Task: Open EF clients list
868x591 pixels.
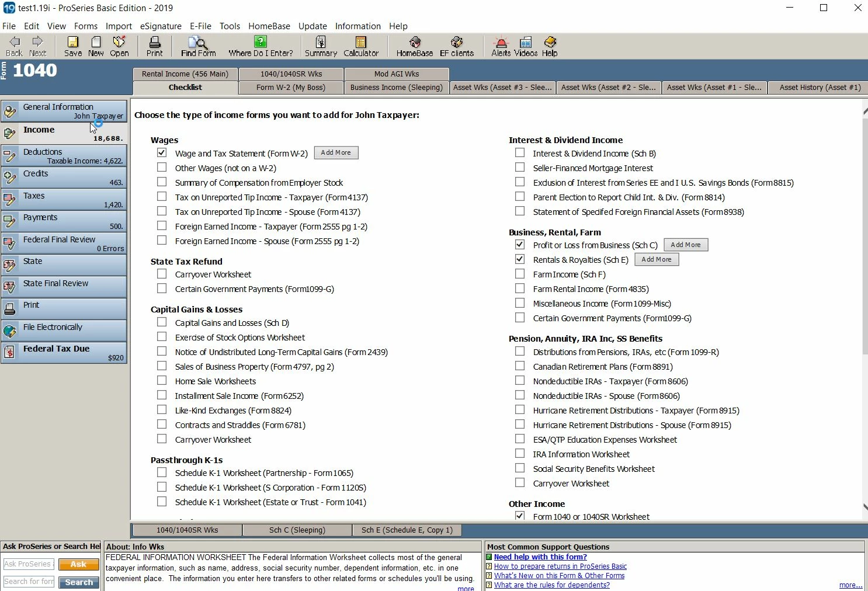Action: point(457,46)
